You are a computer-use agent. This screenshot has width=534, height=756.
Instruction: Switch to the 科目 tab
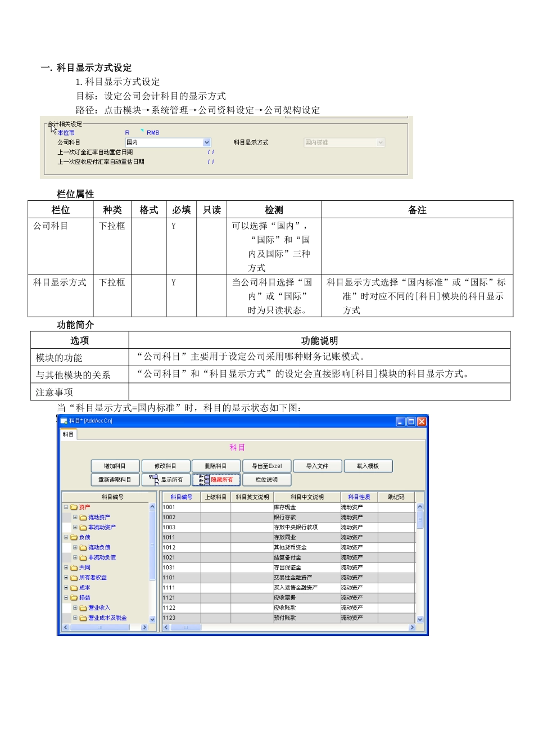tap(68, 434)
